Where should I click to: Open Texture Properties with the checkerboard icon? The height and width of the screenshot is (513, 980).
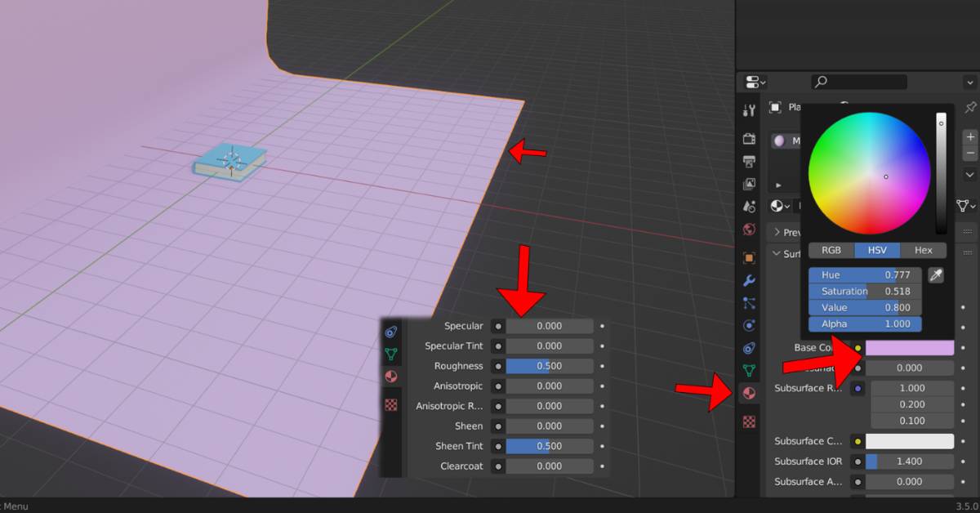click(749, 421)
